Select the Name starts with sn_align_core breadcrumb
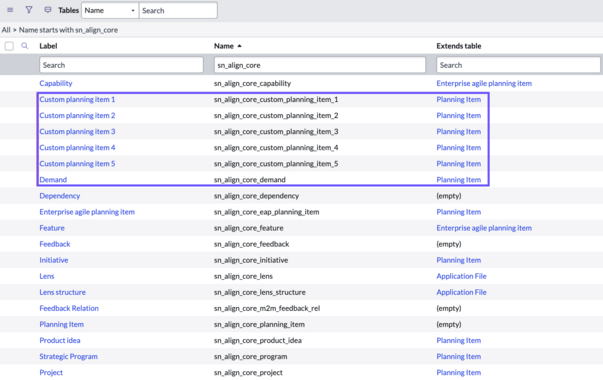 [x=68, y=30]
